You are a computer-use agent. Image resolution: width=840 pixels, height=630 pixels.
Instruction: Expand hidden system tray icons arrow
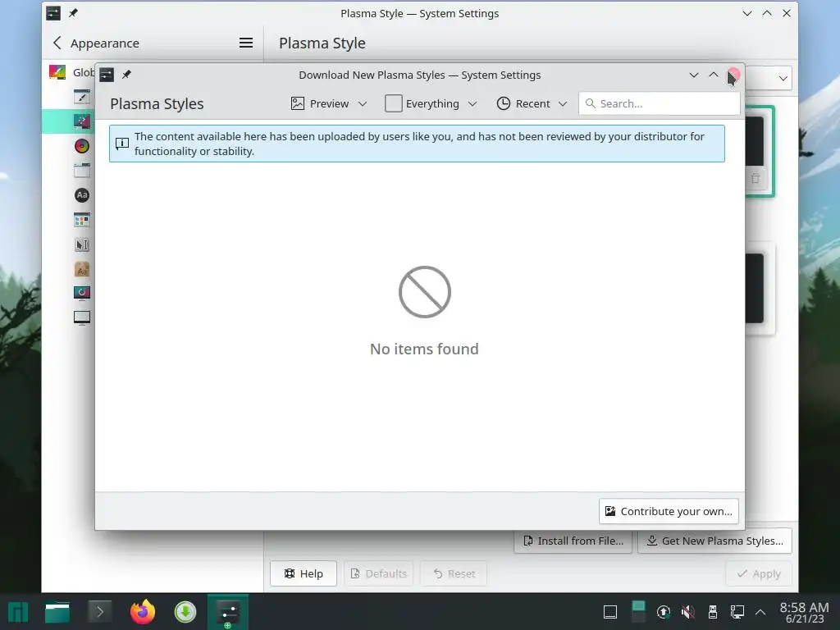click(x=760, y=612)
